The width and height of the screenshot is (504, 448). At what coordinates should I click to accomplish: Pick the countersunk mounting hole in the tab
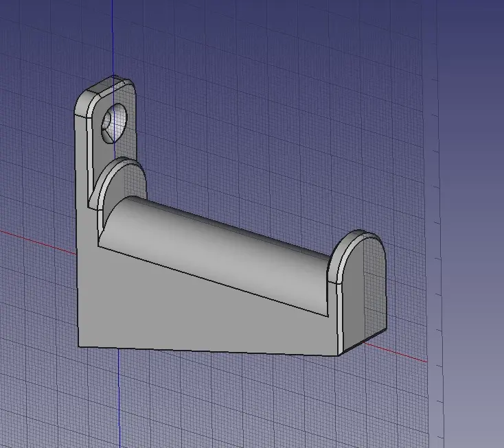[x=114, y=123]
